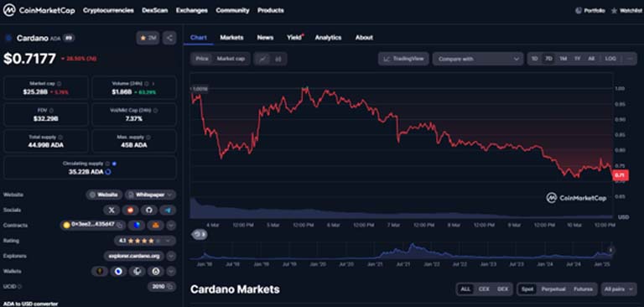
Task: Open the News tab
Action: coord(265,38)
